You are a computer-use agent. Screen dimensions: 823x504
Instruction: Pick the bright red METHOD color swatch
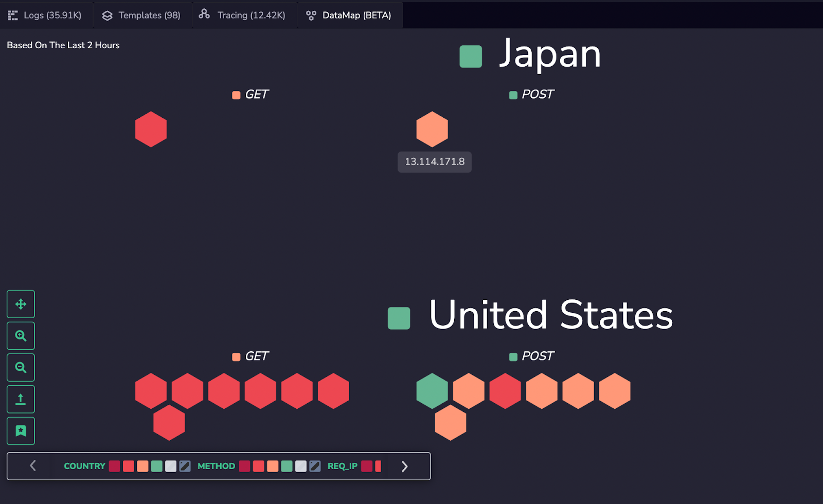point(259,466)
